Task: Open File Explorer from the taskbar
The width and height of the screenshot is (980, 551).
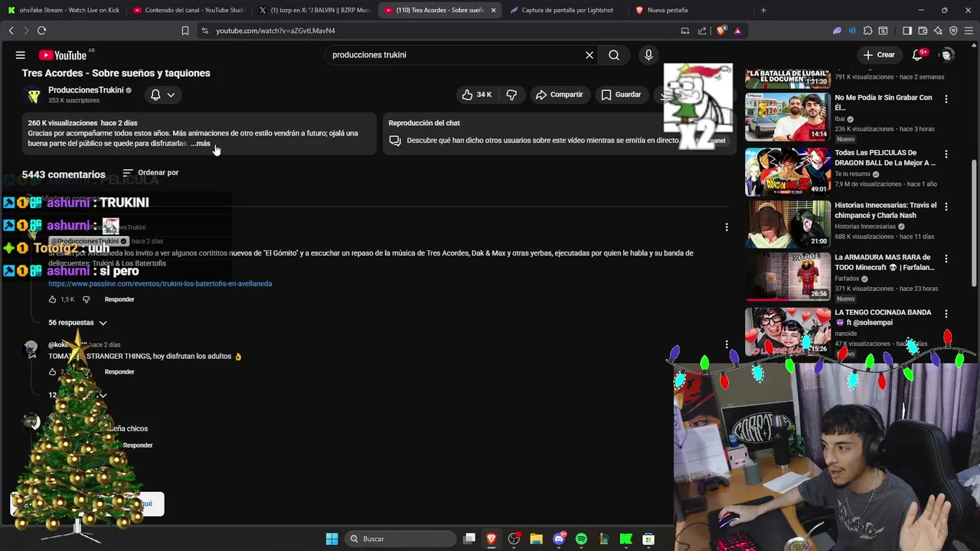Action: tap(536, 539)
